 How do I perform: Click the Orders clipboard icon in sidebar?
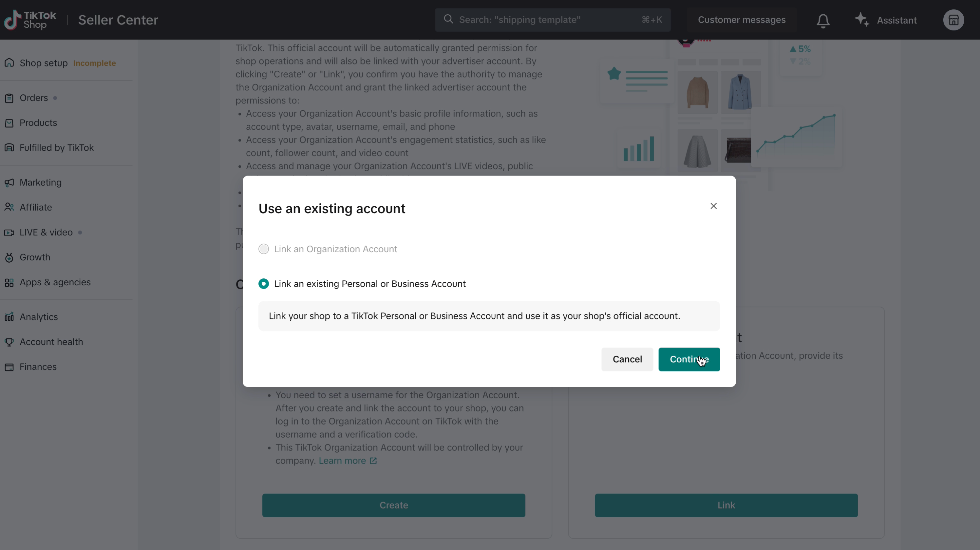click(x=9, y=98)
